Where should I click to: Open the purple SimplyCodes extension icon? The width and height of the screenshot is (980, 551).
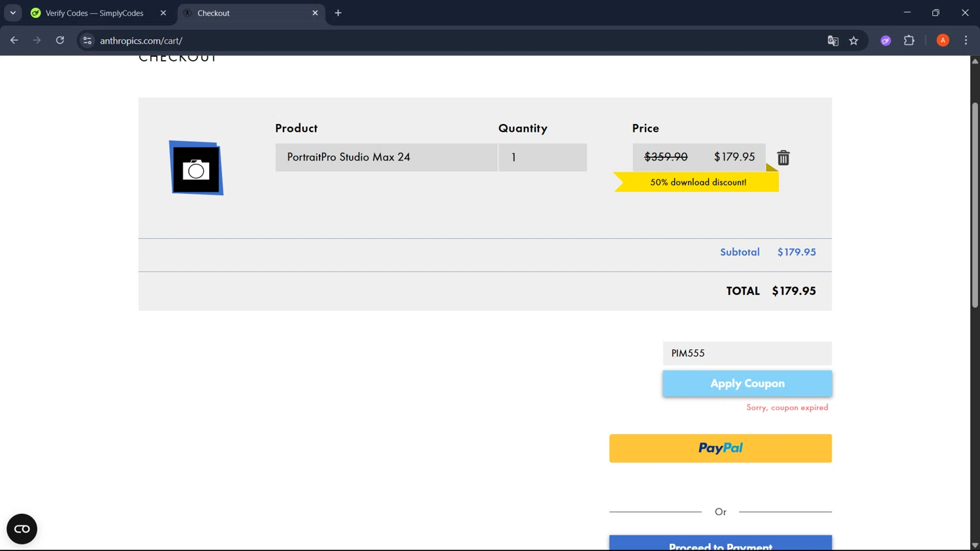coord(886,40)
